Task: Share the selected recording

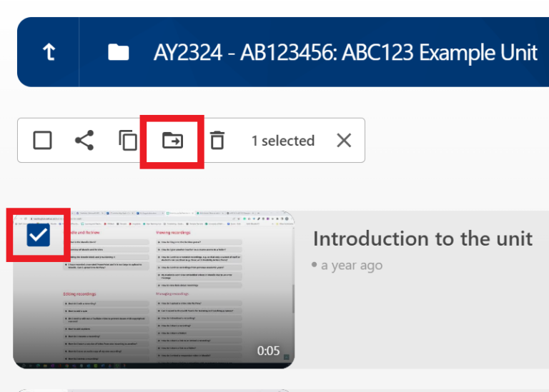Action: pyautogui.click(x=84, y=141)
